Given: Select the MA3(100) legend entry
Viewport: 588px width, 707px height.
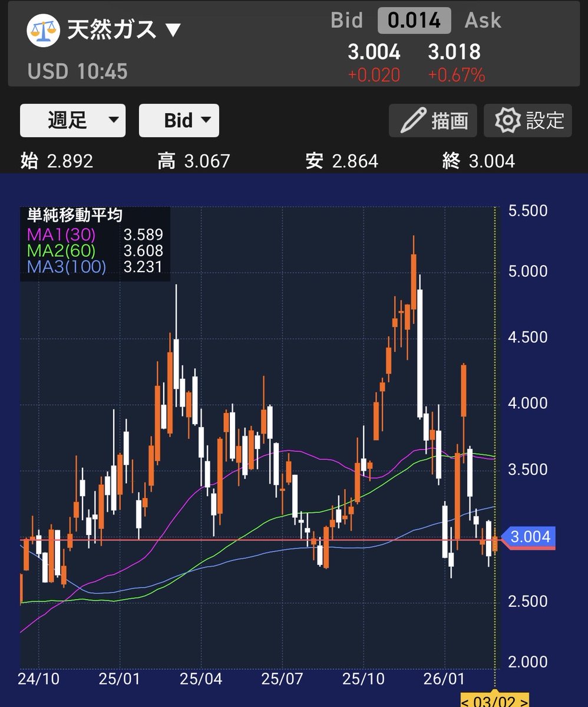Looking at the screenshot, I should [95, 266].
